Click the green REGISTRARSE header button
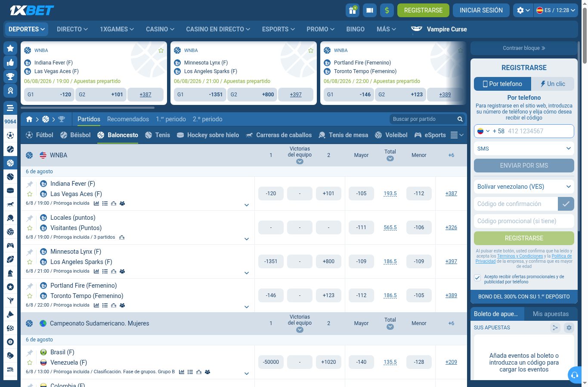588x387 pixels. (x=423, y=10)
